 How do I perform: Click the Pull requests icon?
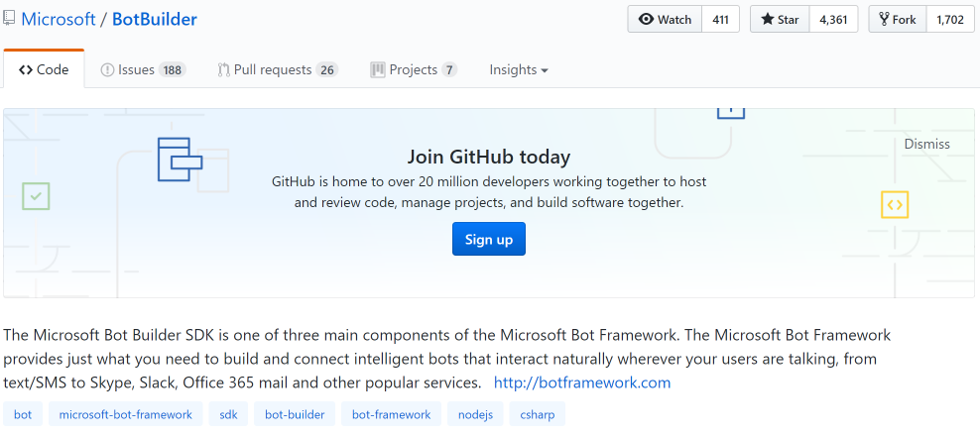tap(224, 70)
